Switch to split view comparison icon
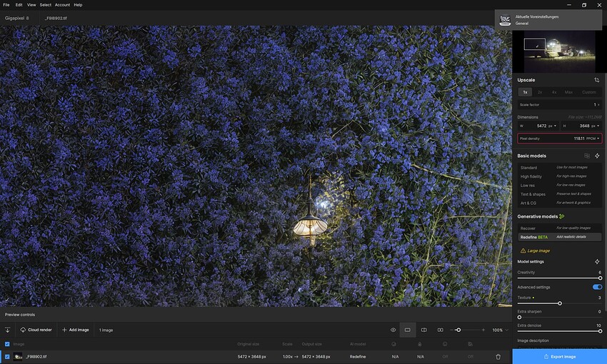This screenshot has height=364, width=607. coord(424,330)
